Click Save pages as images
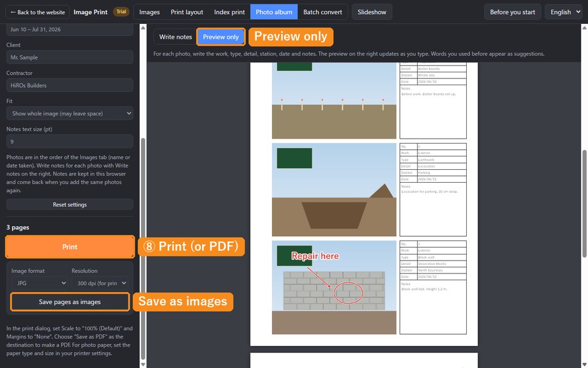 click(70, 302)
